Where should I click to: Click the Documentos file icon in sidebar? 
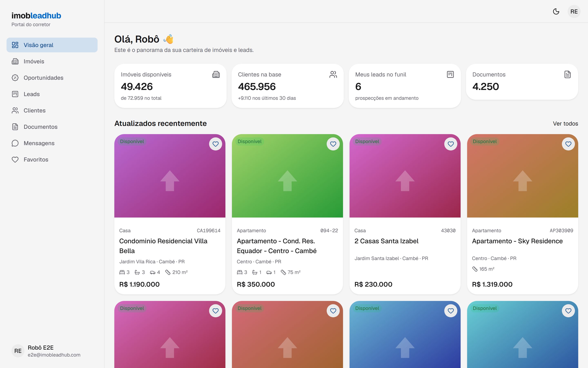15,127
